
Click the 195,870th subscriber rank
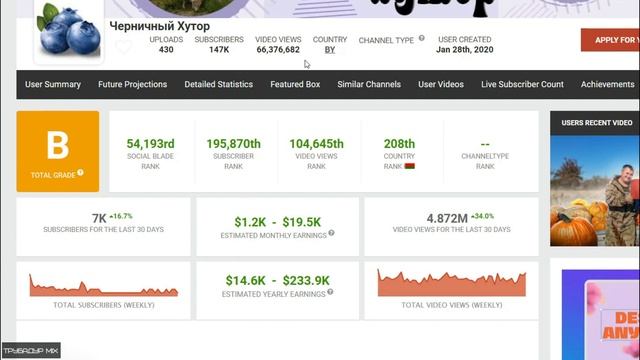[x=233, y=144]
